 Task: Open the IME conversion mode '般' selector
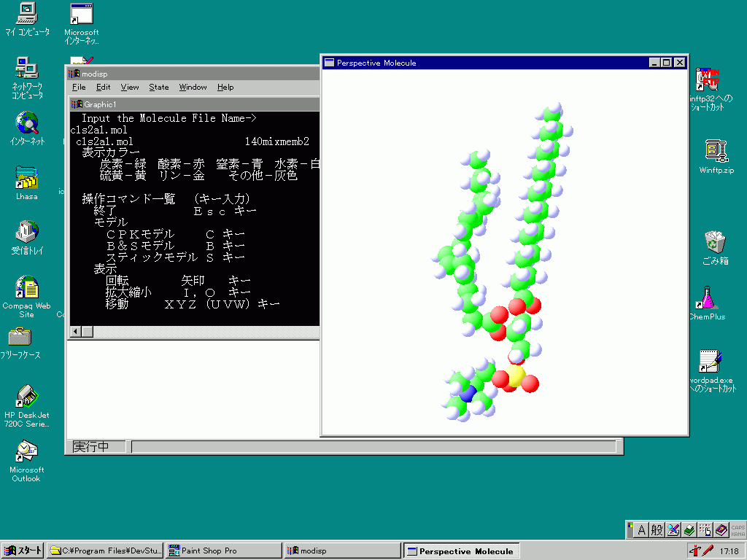(x=657, y=530)
